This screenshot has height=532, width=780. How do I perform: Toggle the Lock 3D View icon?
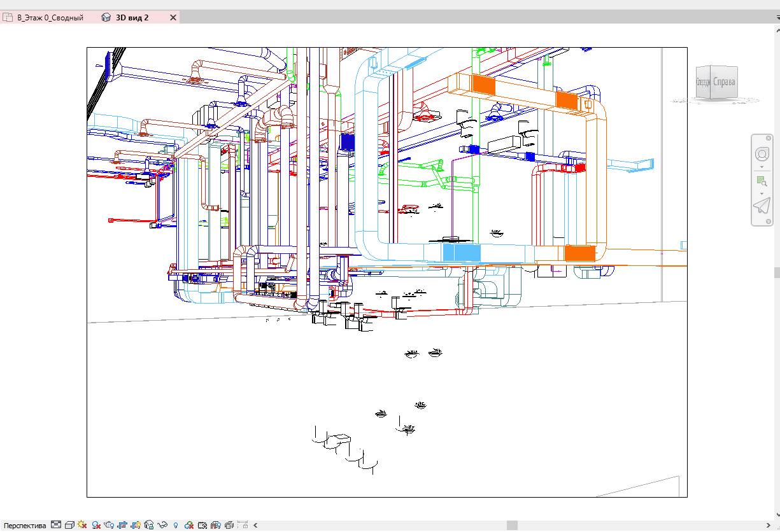click(150, 526)
